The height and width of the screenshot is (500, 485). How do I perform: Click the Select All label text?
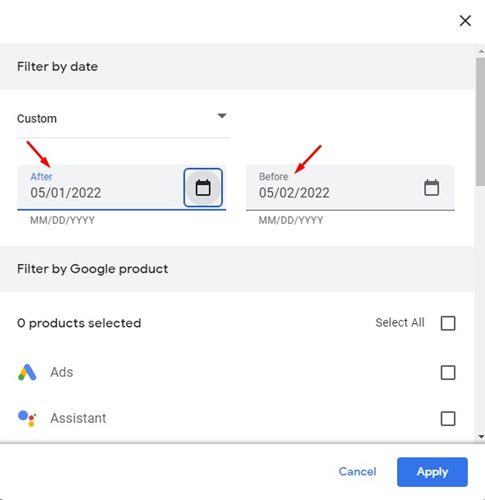click(x=400, y=323)
